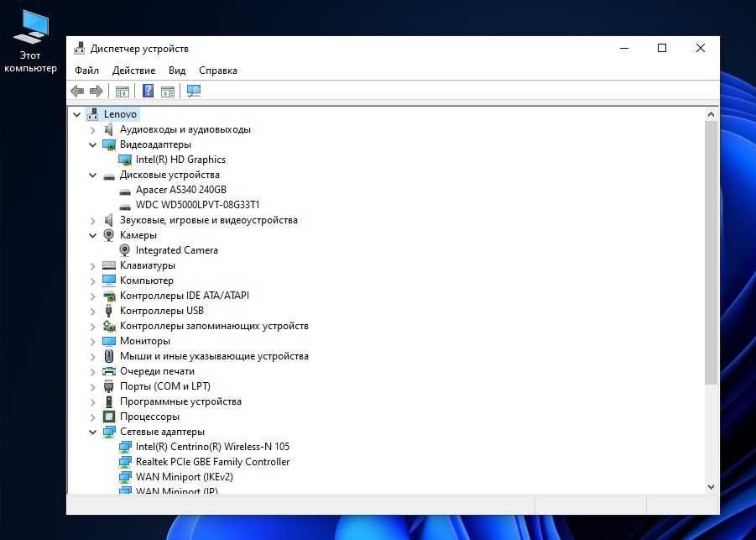The width and height of the screenshot is (756, 540).
Task: Click the icon beside Контроллеры IDE ATA/ATAPI
Action: coord(109,296)
